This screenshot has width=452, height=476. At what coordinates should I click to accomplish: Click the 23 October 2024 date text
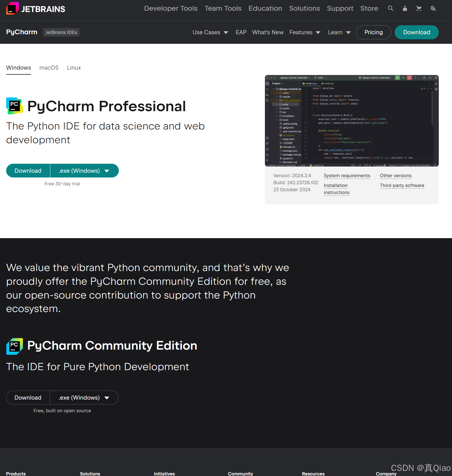click(x=292, y=190)
